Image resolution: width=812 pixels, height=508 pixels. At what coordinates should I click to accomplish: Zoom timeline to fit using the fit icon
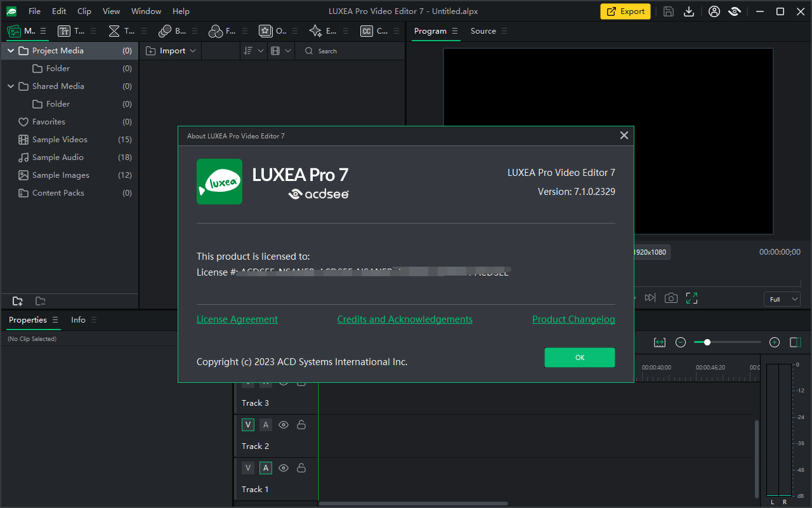click(659, 342)
